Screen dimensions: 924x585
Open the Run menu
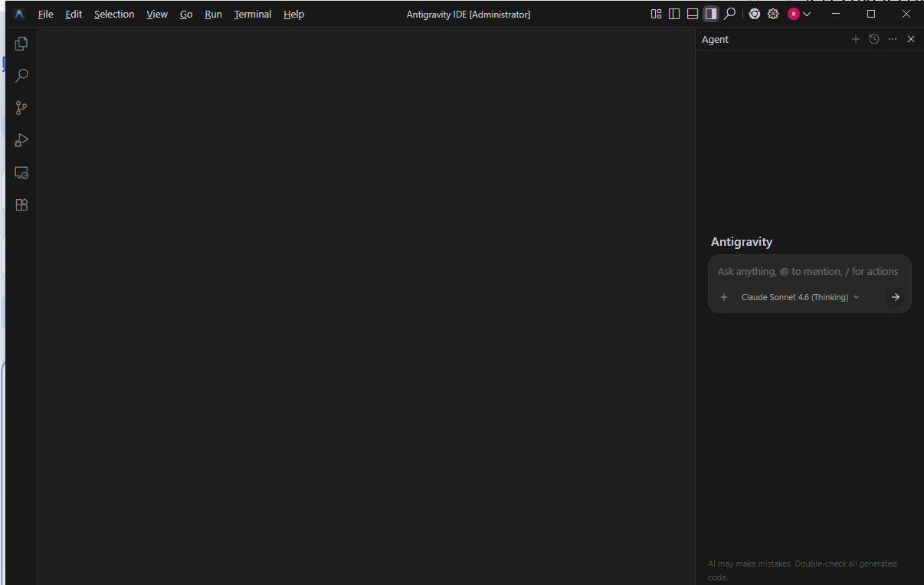click(214, 14)
